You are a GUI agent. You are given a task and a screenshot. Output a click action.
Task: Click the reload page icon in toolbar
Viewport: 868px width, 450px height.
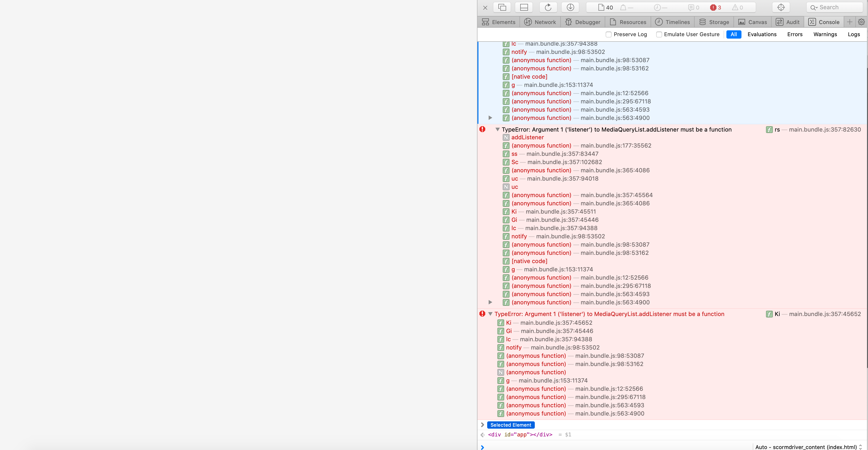click(548, 8)
